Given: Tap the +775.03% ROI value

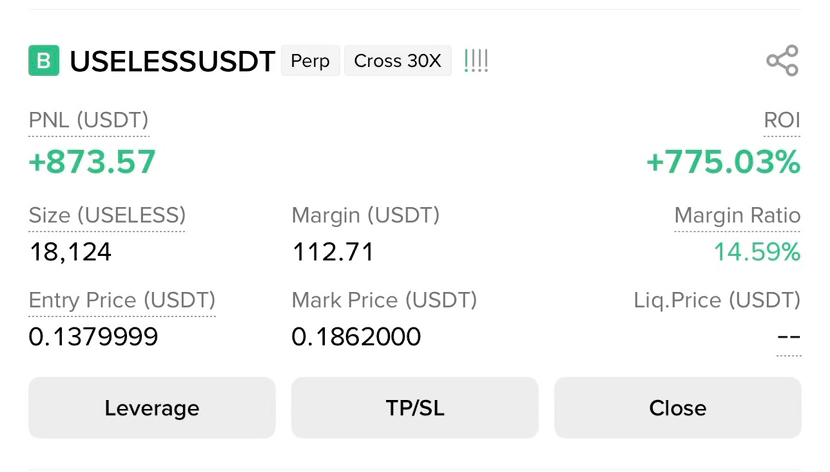Looking at the screenshot, I should pos(723,161).
